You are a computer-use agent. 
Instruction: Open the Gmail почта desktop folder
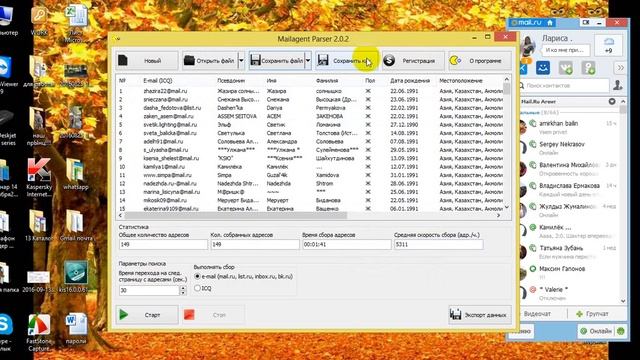pyautogui.click(x=76, y=225)
